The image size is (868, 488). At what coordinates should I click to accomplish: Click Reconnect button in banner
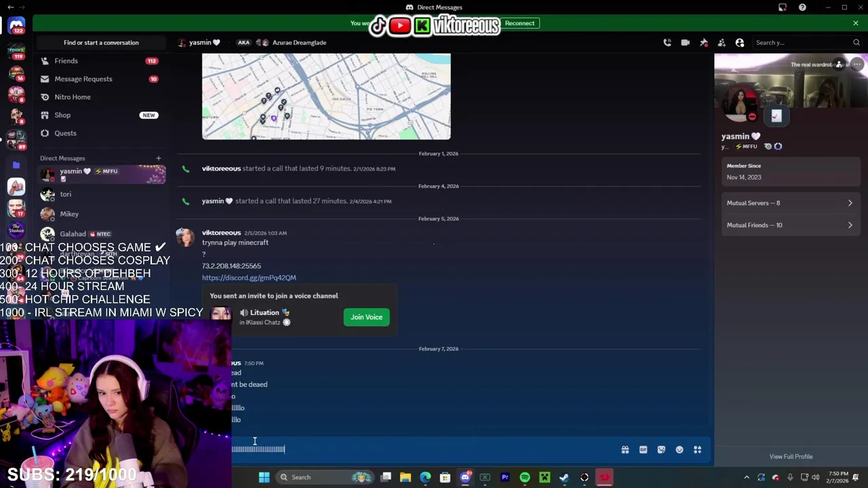point(519,23)
